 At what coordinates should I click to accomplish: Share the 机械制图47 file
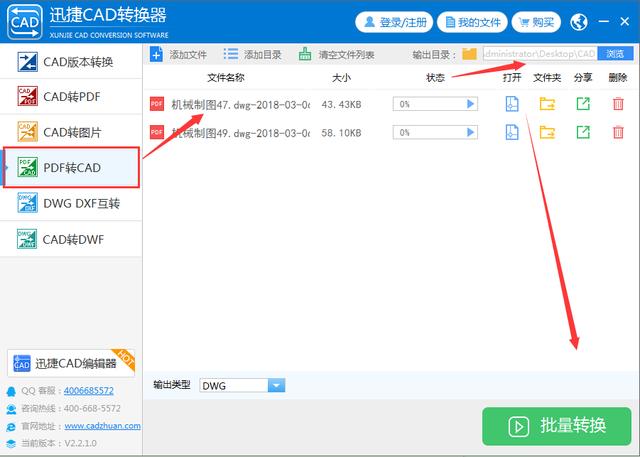pos(583,104)
